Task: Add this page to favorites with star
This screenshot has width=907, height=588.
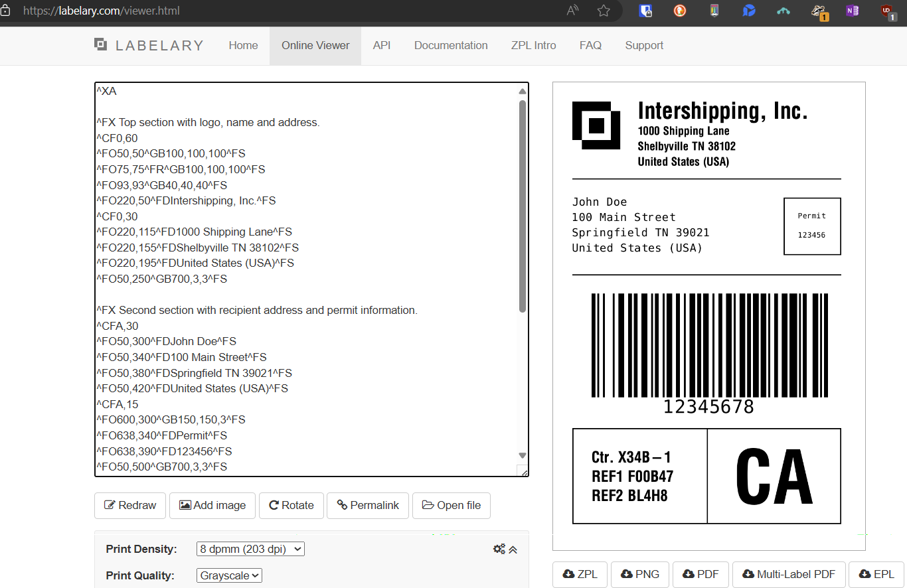Action: [604, 11]
